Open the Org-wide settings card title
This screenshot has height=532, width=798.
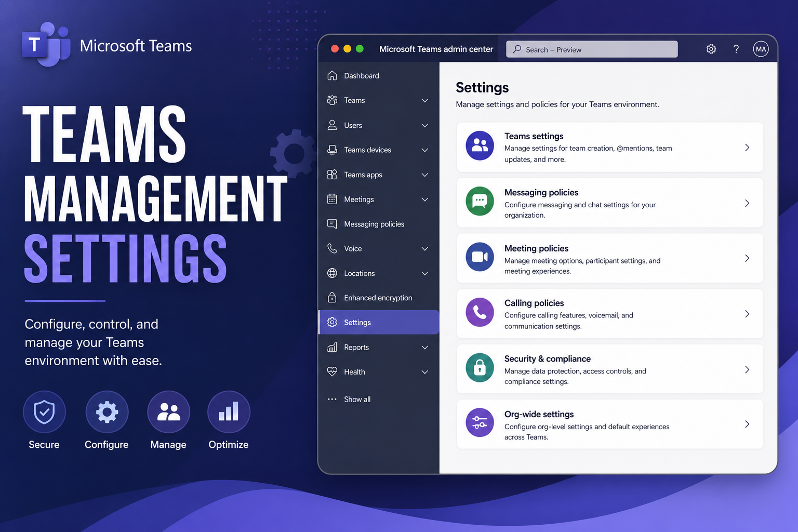(x=539, y=414)
